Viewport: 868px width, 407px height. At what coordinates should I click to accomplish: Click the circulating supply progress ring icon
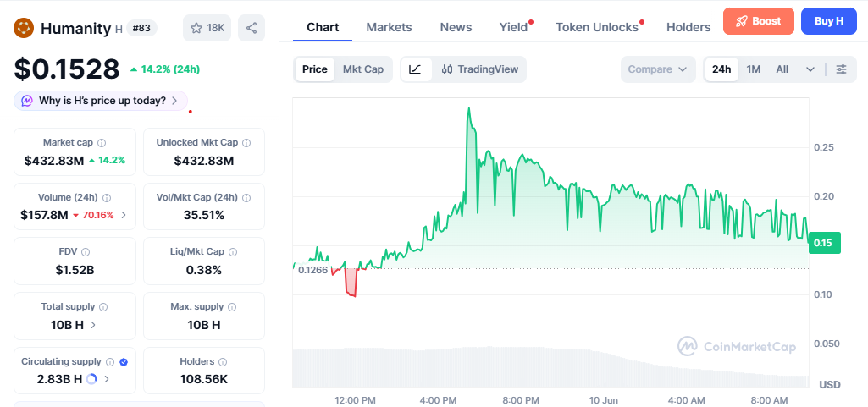pyautogui.click(x=92, y=379)
